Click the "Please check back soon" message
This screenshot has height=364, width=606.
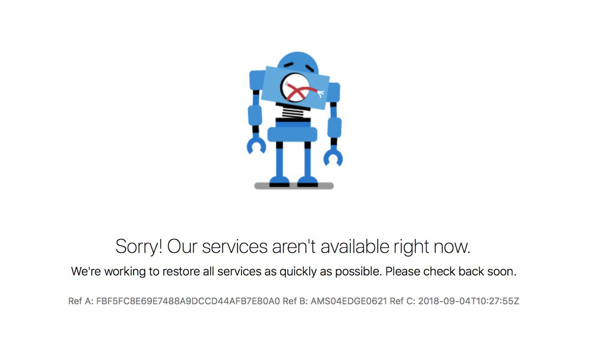pos(450,272)
